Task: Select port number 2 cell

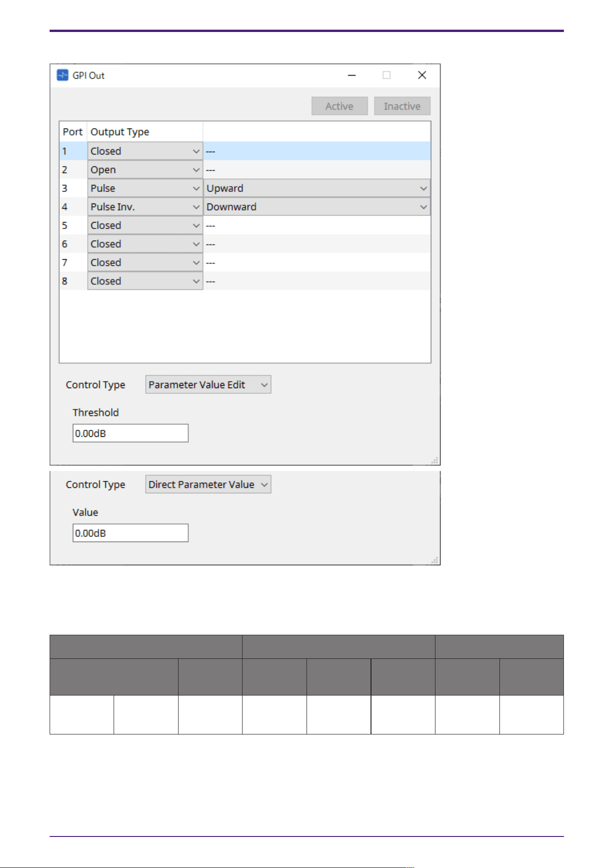Action: [73, 170]
